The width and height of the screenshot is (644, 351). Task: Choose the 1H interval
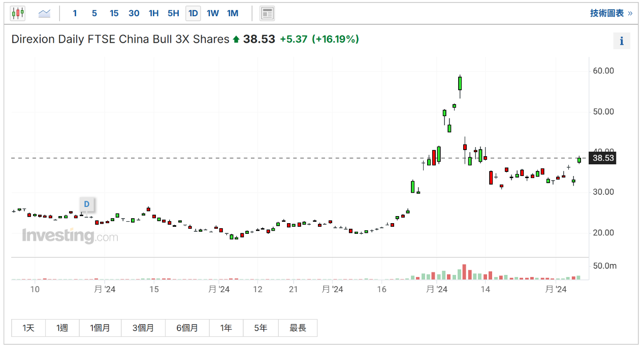154,13
